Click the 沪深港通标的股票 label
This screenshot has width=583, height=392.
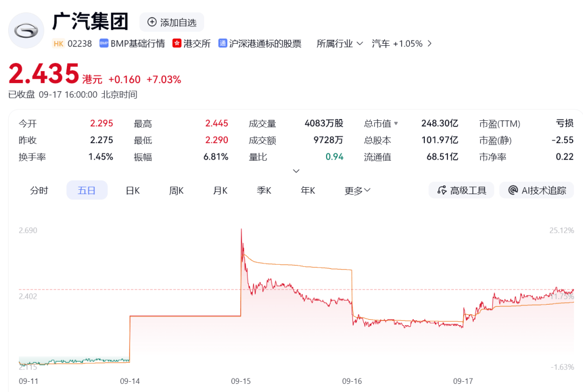click(x=265, y=44)
